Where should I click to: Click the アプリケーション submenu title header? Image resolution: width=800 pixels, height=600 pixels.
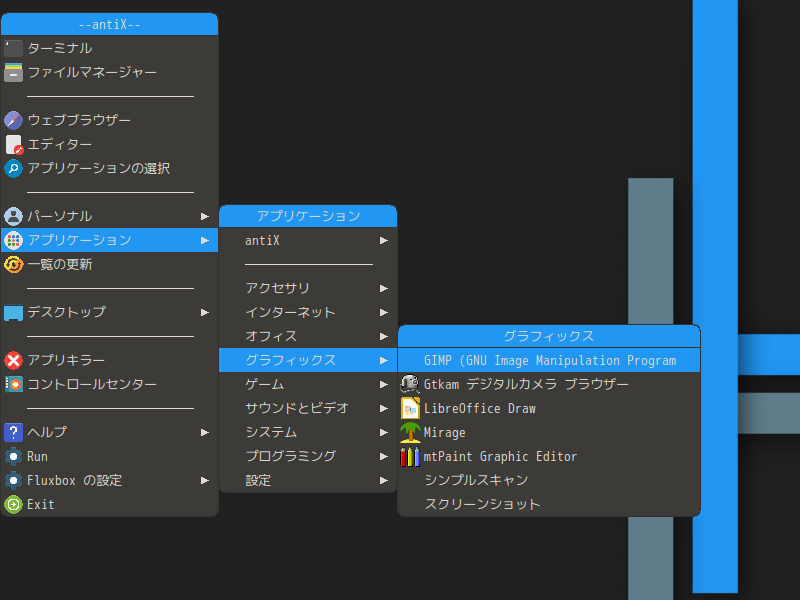click(x=308, y=216)
